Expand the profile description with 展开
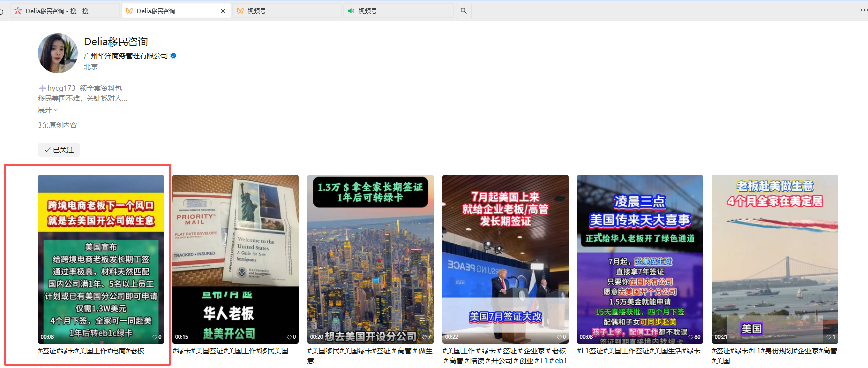Screen dimensions: 868x368 tap(48, 110)
